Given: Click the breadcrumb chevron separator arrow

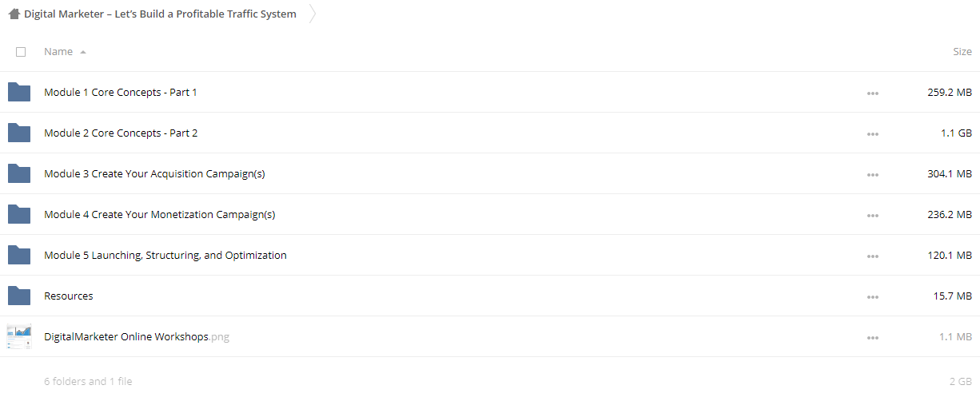Looking at the screenshot, I should [313, 14].
